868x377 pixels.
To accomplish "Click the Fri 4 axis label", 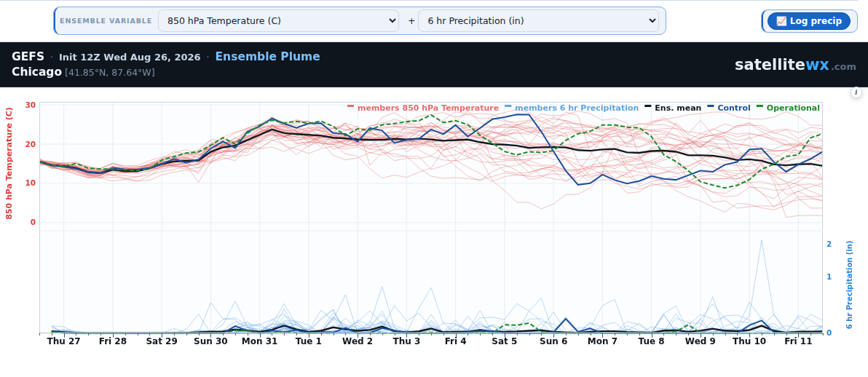I will [x=455, y=341].
